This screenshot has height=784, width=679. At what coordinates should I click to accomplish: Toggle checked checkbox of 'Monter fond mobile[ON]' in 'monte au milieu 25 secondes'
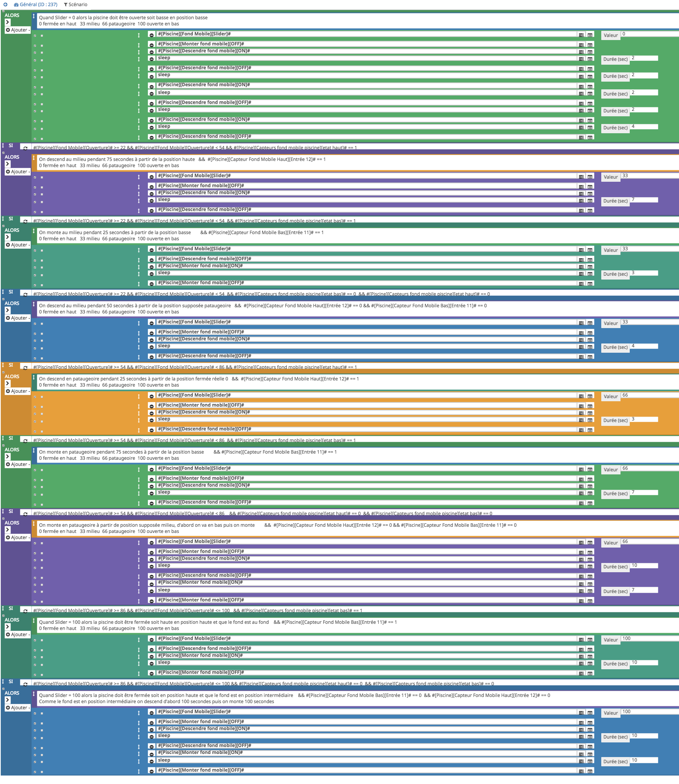(x=35, y=267)
